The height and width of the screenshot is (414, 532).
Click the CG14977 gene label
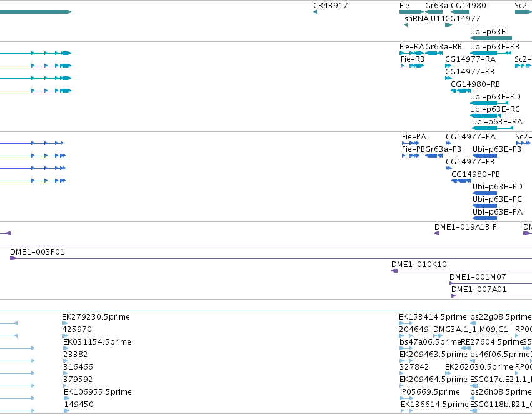click(463, 18)
